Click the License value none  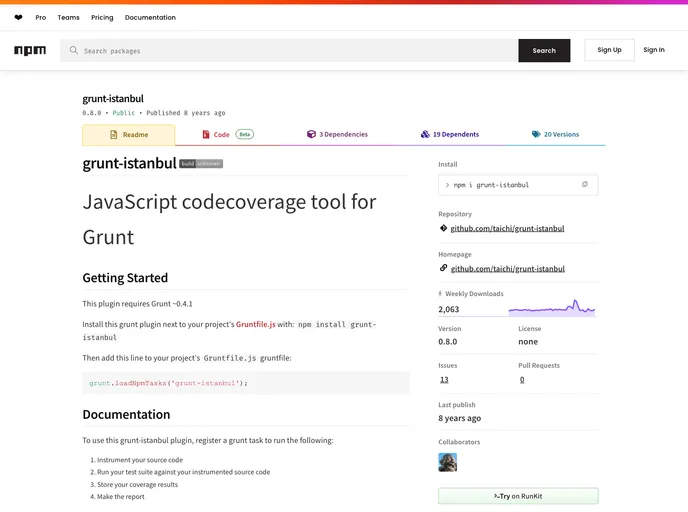(x=528, y=342)
